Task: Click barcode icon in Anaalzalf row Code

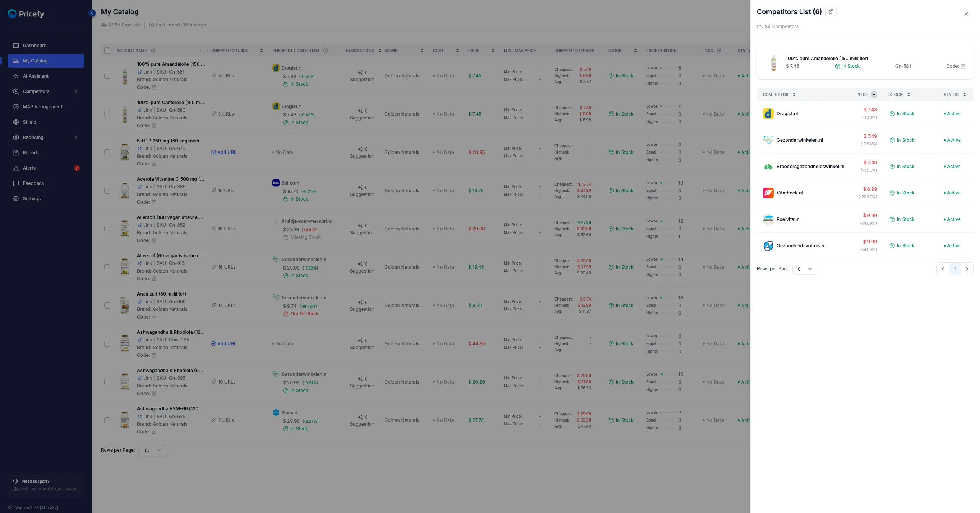Action: point(154,317)
